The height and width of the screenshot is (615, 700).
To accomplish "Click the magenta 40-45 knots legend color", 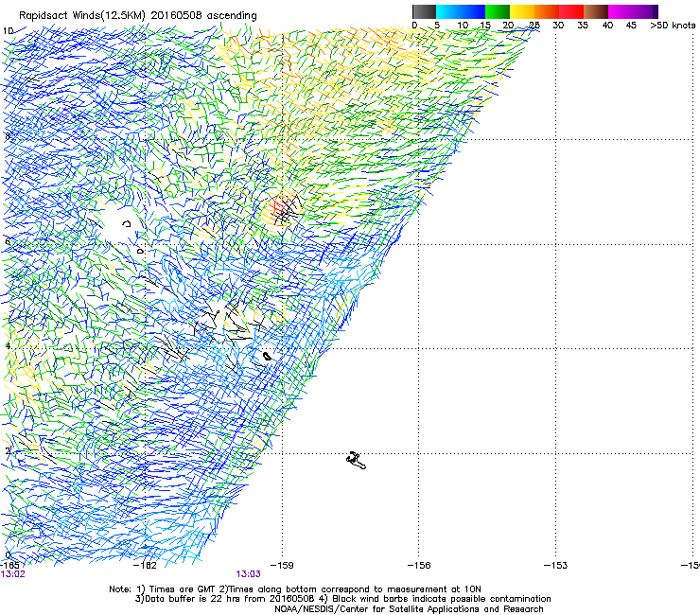I will (621, 11).
